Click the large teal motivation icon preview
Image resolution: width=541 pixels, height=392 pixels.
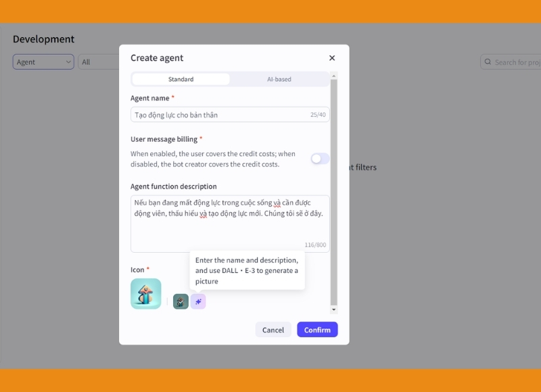146,294
